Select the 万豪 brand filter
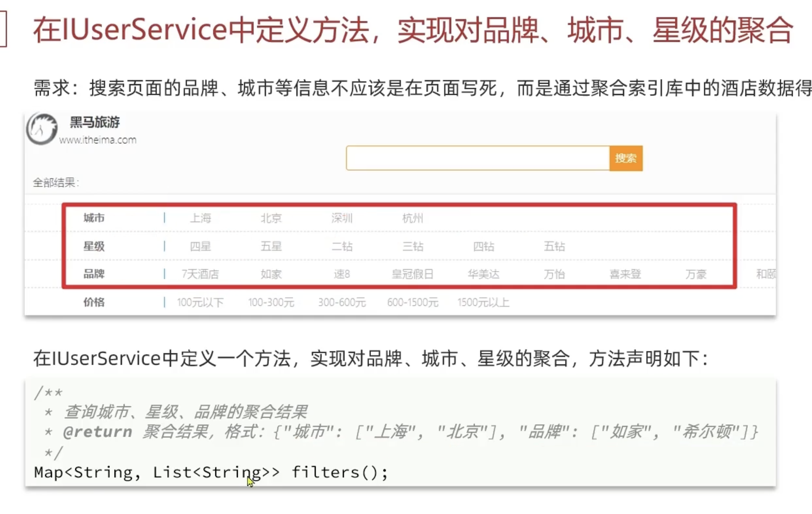 [697, 274]
